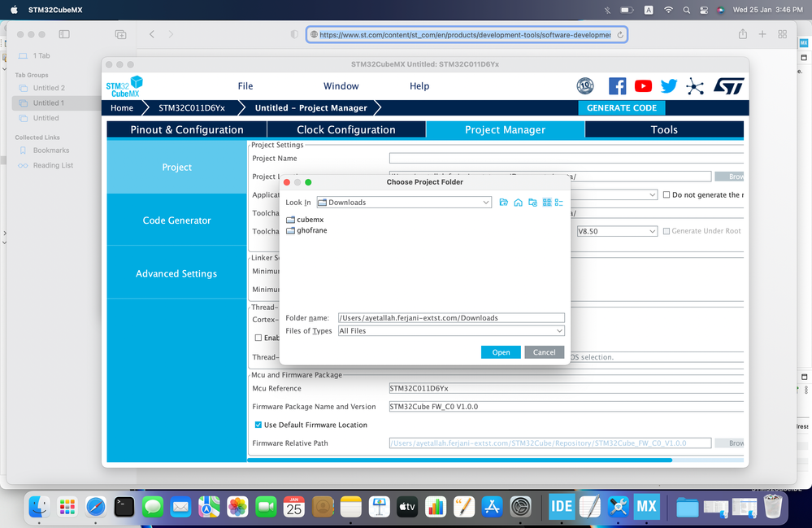The width and height of the screenshot is (812, 528).
Task: Expand the Look In Downloads dropdown
Action: point(404,202)
